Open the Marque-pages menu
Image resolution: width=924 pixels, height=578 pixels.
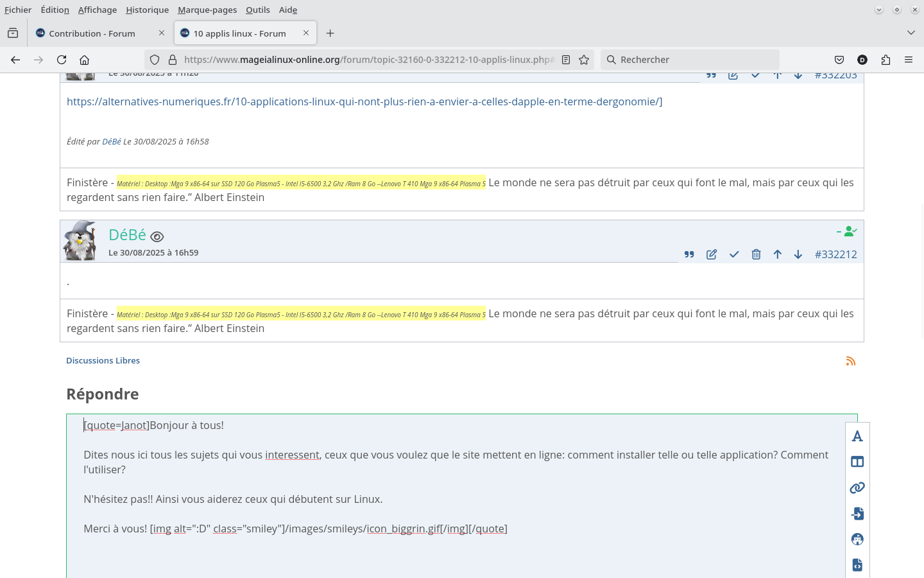(207, 10)
